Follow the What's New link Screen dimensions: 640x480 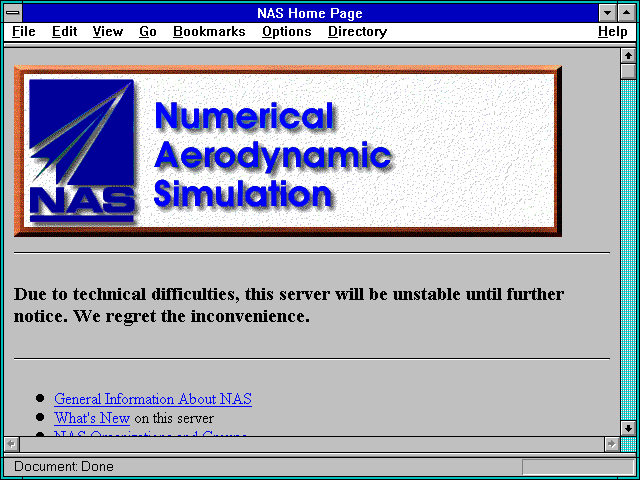(92, 418)
